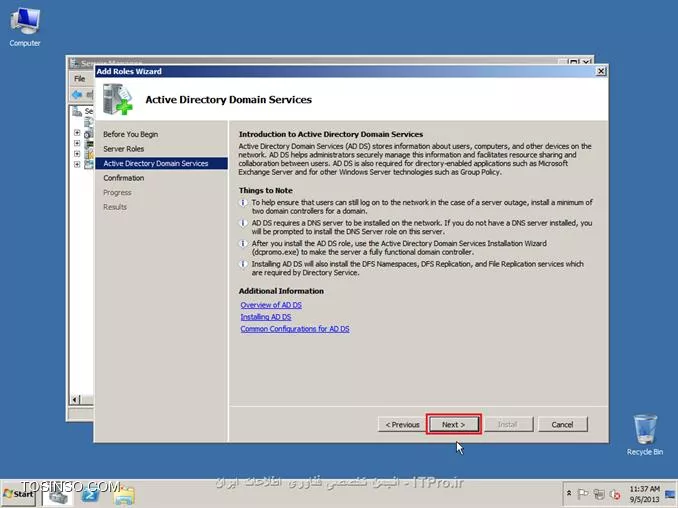The height and width of the screenshot is (508, 678).
Task: Open the Common Configurations for AD DS link
Action: tap(295, 329)
